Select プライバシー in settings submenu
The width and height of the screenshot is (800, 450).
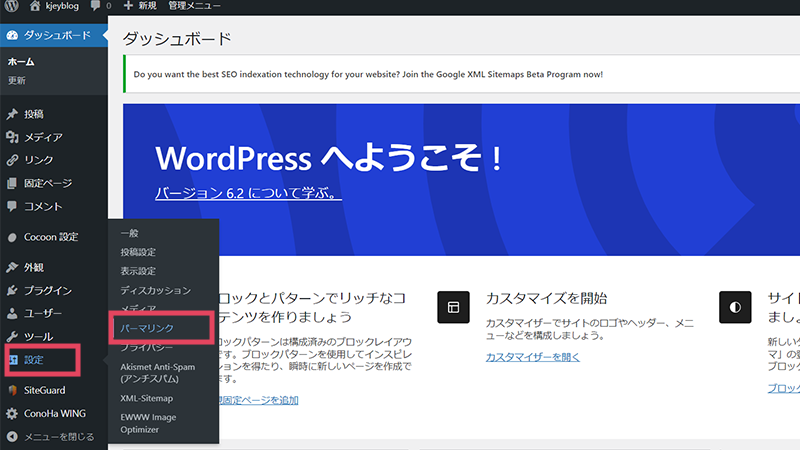point(146,347)
